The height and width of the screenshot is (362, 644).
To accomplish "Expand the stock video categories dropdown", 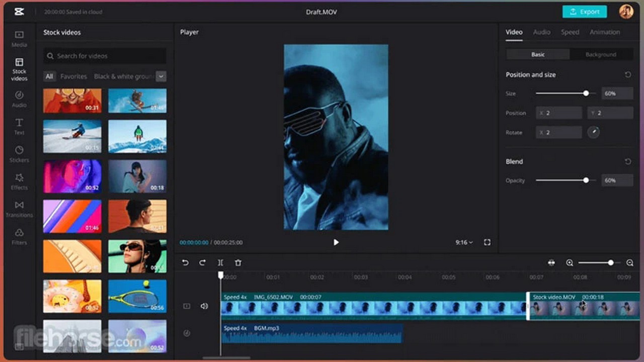I will tap(161, 76).
